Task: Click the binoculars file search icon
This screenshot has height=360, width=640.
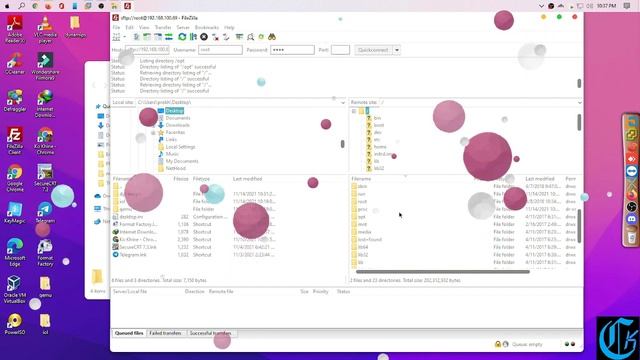Action: point(272,37)
